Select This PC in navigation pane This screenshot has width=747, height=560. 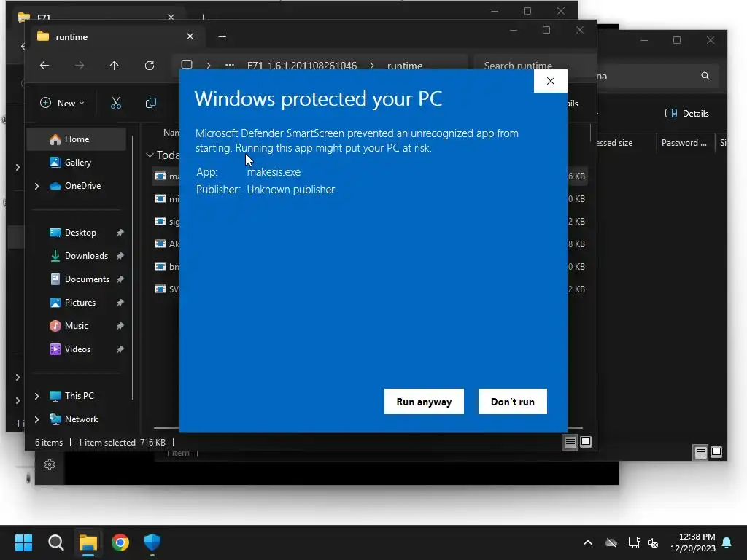(76, 396)
